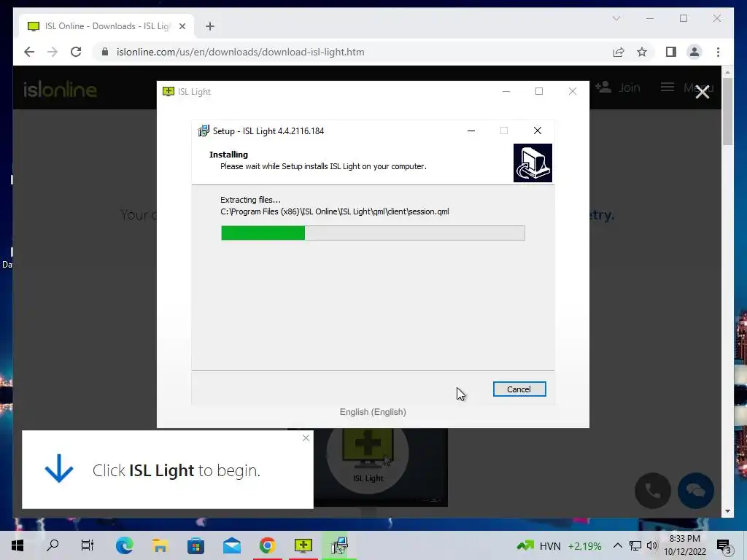747x560 pixels.
Task: Minimize the outer ISL Light window
Action: coord(506,91)
